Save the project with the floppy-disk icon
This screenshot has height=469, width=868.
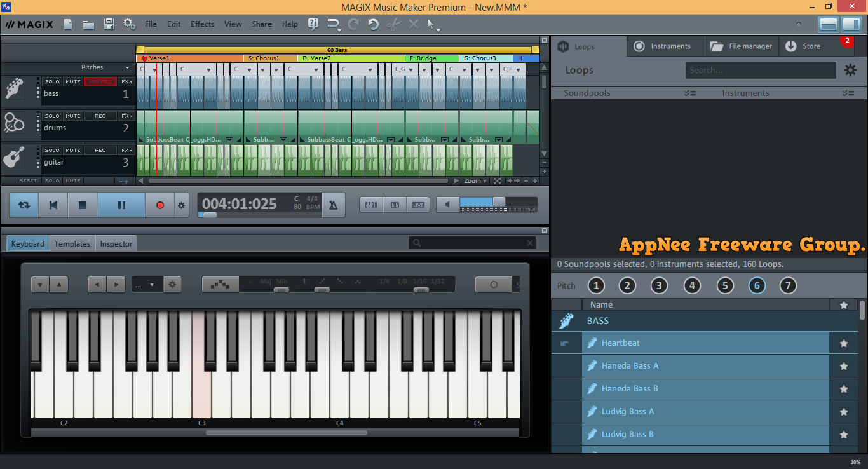click(x=109, y=24)
